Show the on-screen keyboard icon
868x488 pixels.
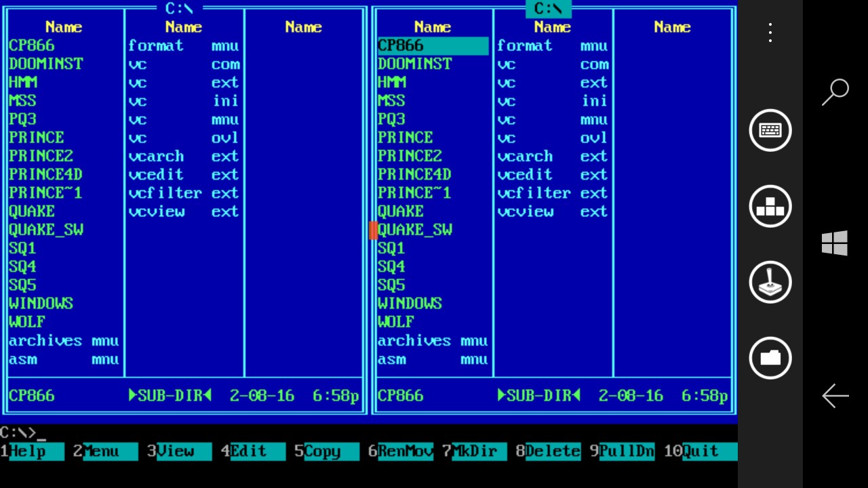point(770,130)
